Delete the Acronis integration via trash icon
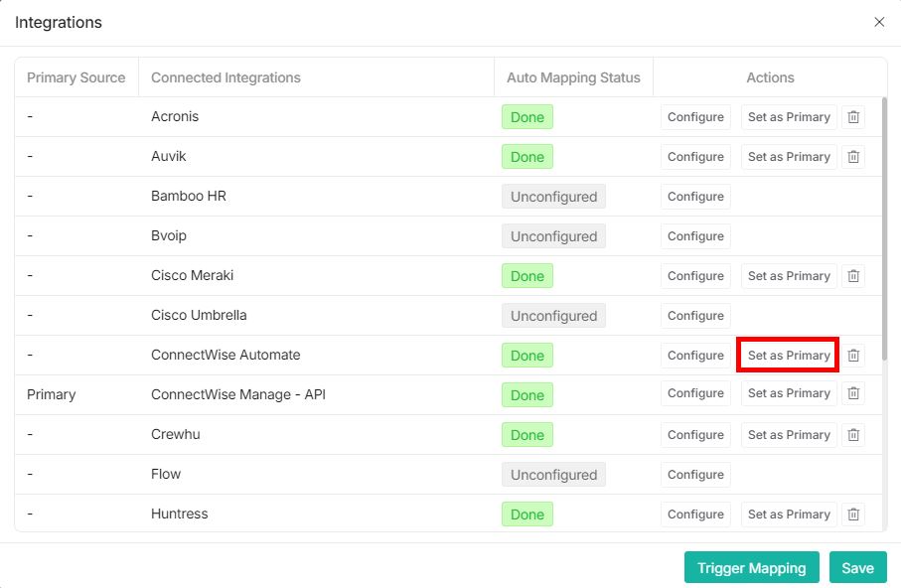Screen dimensions: 901x588 852,117
